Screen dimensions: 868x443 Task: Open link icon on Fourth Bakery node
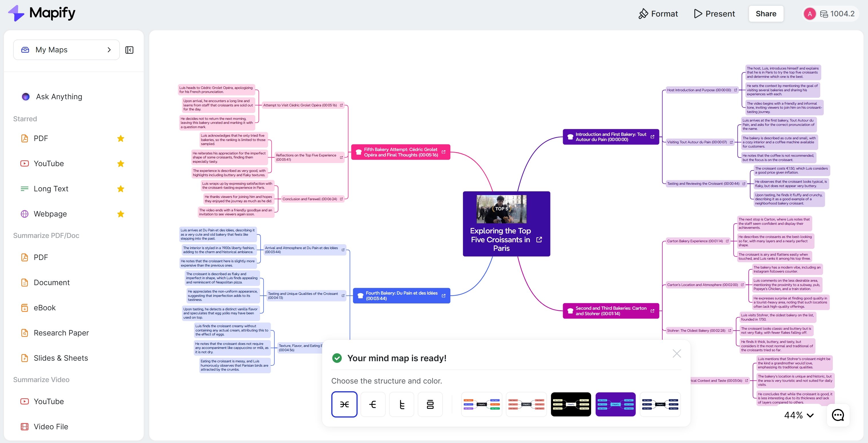click(x=443, y=296)
